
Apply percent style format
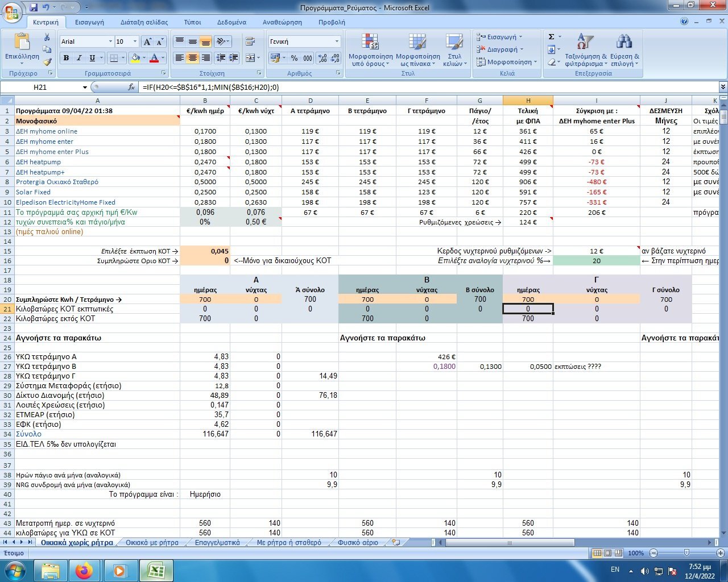coord(294,58)
